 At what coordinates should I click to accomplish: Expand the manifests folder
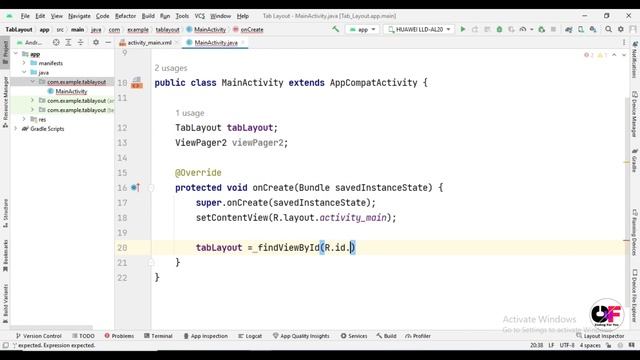pyautogui.click(x=24, y=63)
